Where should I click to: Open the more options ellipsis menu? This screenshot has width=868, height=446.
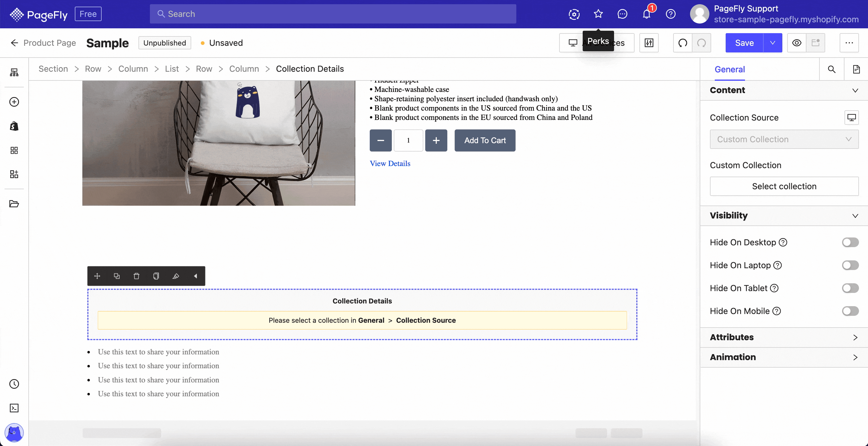pos(849,43)
